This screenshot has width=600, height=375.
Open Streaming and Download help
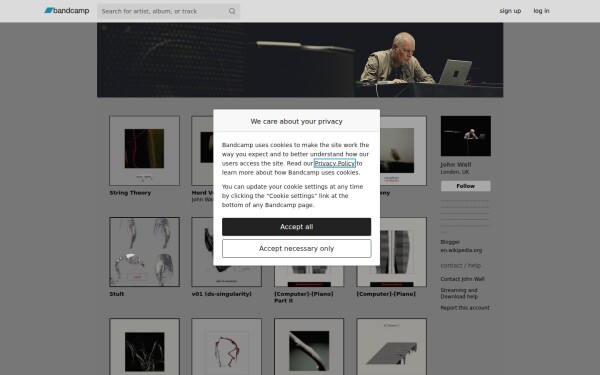(459, 293)
